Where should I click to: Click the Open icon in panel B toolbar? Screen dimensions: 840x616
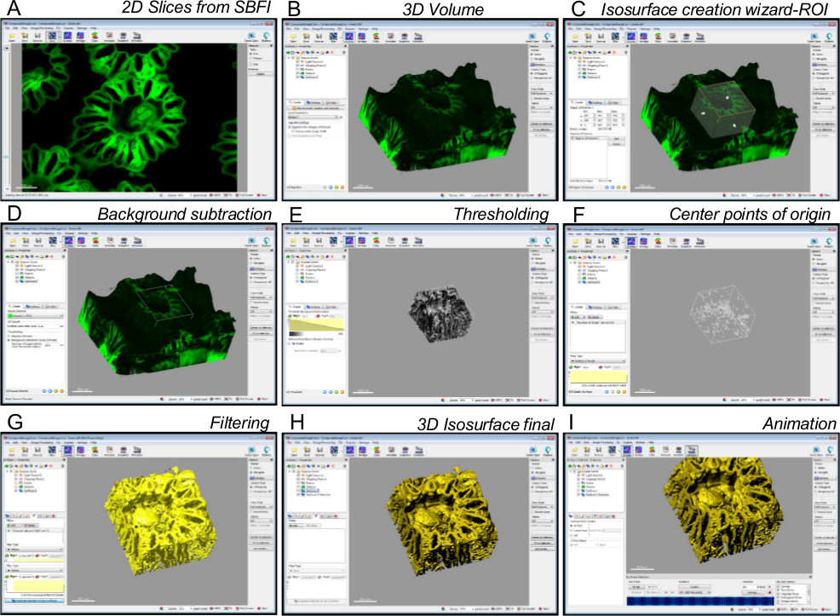(x=293, y=37)
